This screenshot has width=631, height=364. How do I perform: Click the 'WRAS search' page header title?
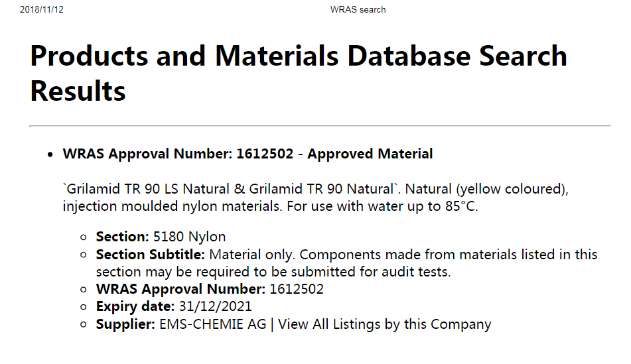point(358,9)
